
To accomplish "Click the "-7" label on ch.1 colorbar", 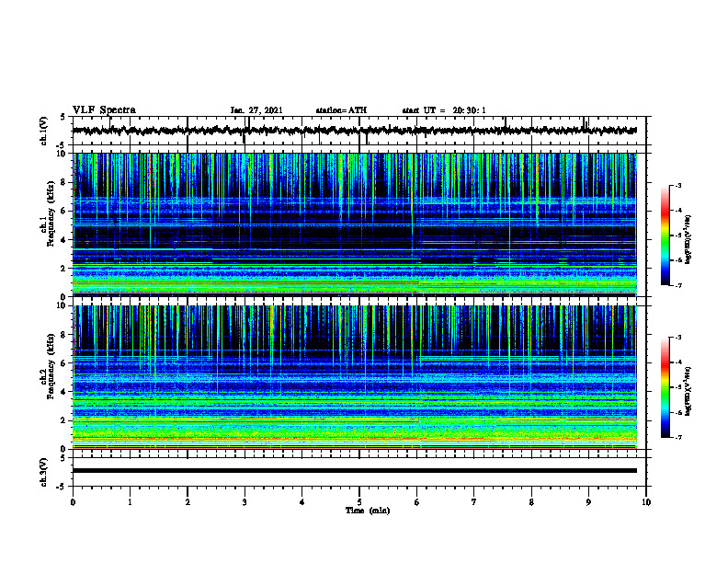I will point(678,285).
